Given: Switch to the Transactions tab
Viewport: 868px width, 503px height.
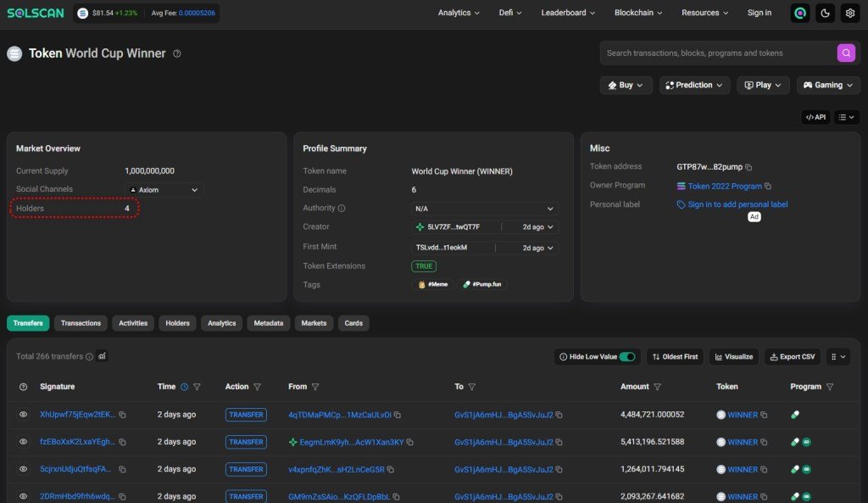Looking at the screenshot, I should tap(81, 323).
